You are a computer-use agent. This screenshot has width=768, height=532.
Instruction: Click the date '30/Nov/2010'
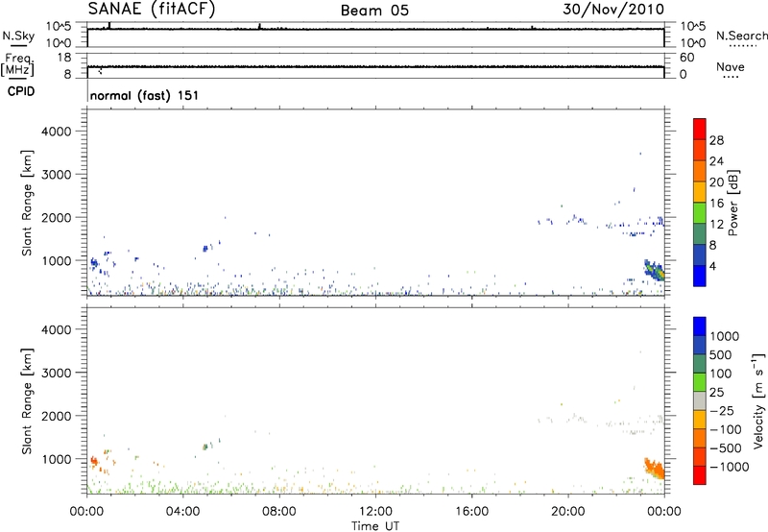click(613, 9)
